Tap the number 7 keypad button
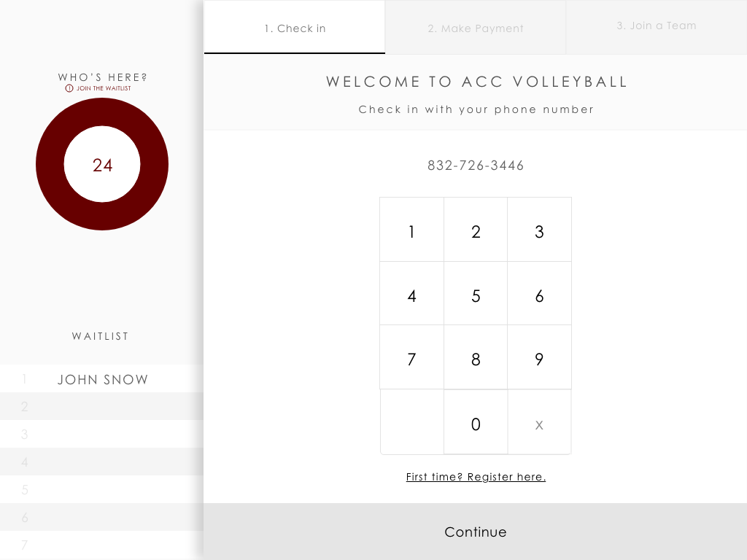This screenshot has height=560, width=747. coord(411,357)
